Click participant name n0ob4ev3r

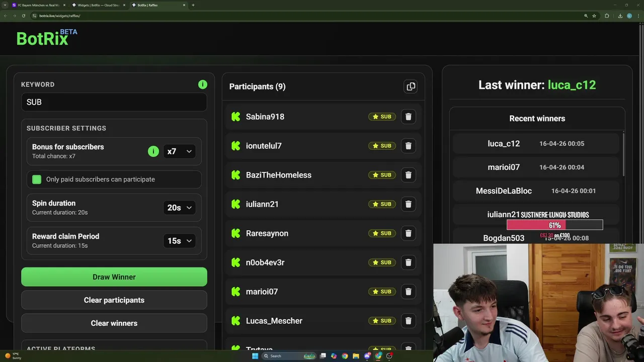(x=265, y=262)
